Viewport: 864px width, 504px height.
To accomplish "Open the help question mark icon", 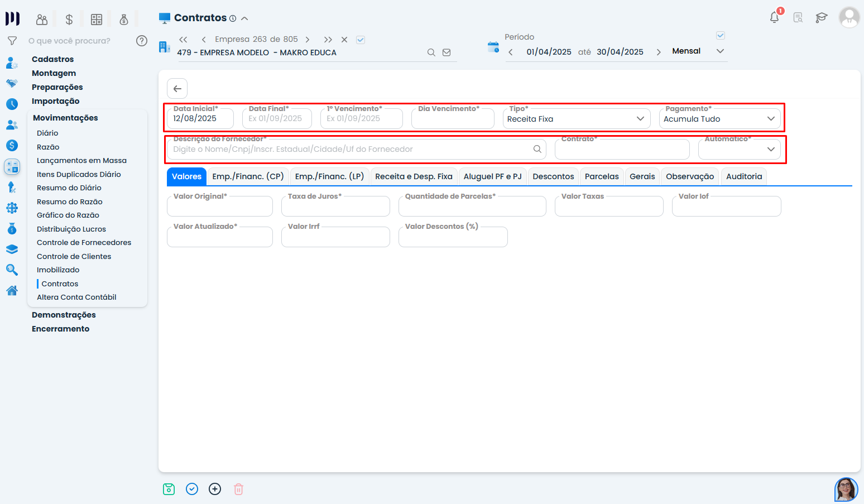I will pyautogui.click(x=142, y=41).
